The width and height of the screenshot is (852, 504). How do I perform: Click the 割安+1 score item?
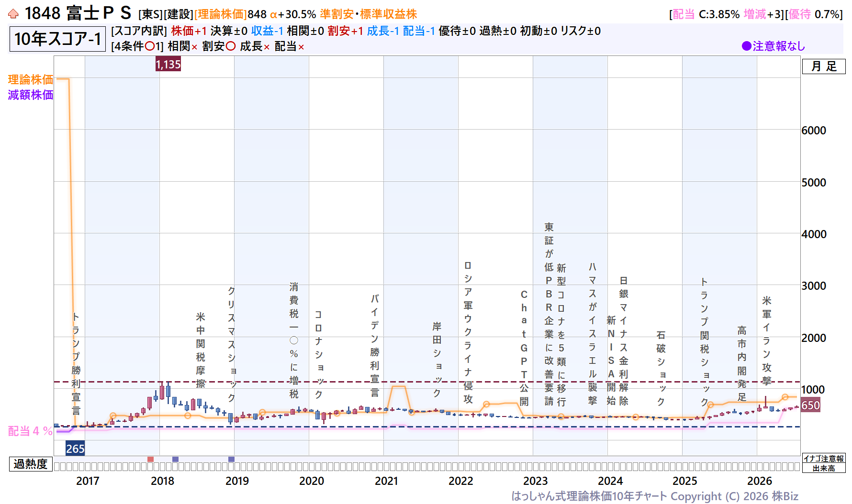346,31
